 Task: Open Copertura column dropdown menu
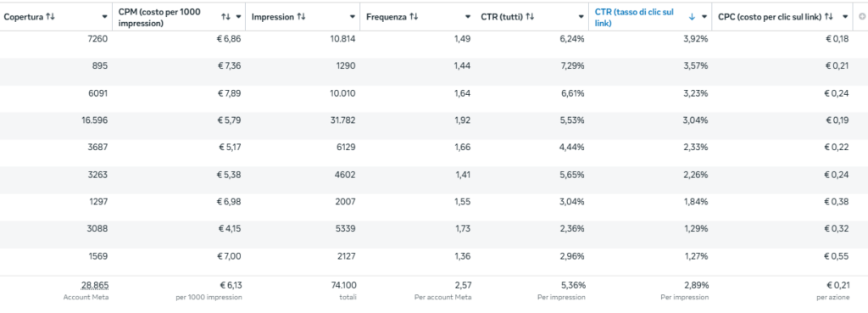pyautogui.click(x=104, y=17)
